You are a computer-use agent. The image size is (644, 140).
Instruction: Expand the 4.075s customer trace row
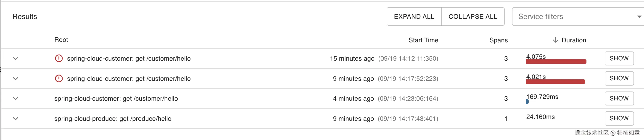tap(16, 58)
